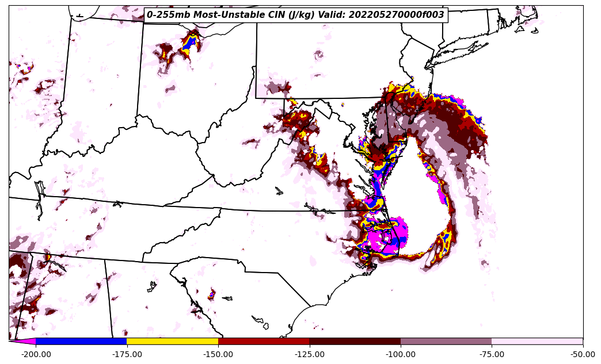Select the -150.00 colorbar tick label
The image size is (601, 364).
pyautogui.click(x=218, y=354)
